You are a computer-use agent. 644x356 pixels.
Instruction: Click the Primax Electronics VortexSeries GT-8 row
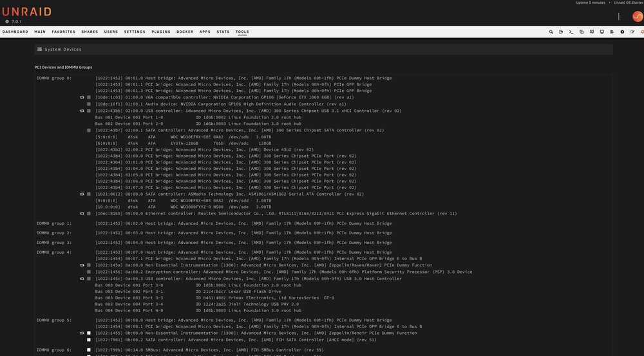pyautogui.click(x=214, y=297)
